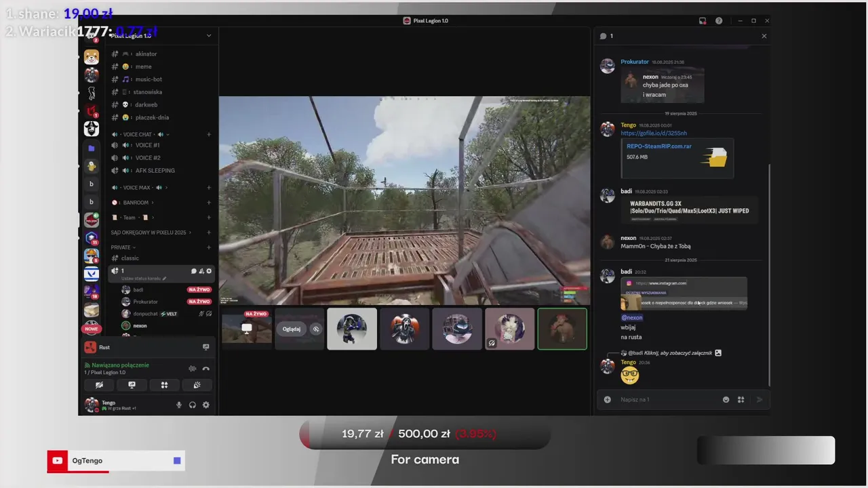The width and height of the screenshot is (868, 488).
Task: Toggle screen share button
Action: 132,385
